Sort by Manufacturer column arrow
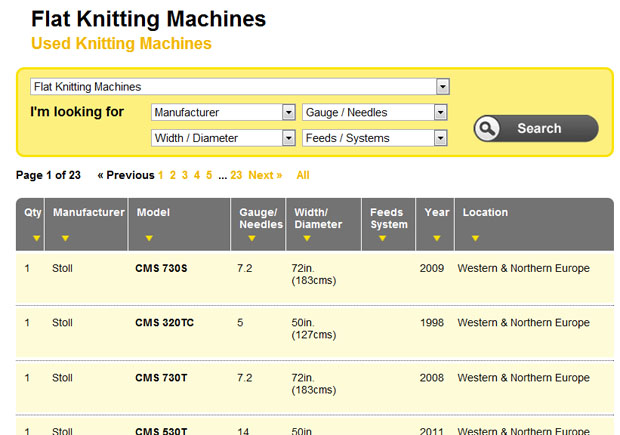Viewport: 620px width, 435px height. point(65,238)
